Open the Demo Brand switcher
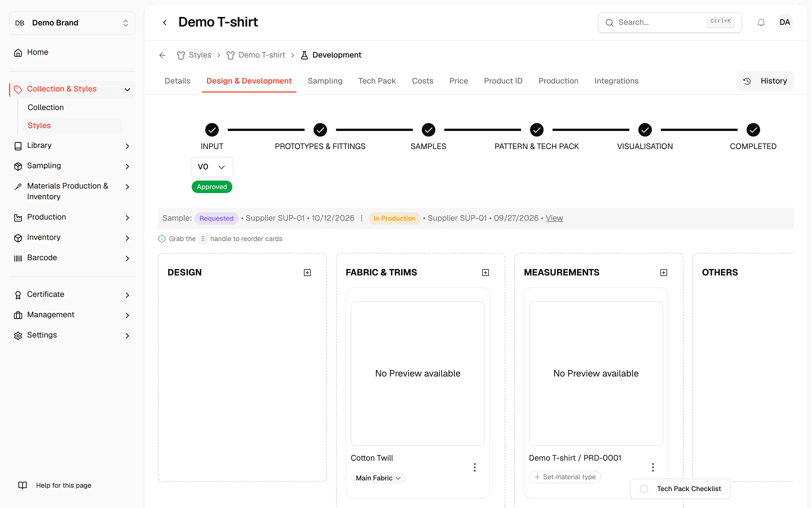The width and height of the screenshot is (812, 508). 72,23
